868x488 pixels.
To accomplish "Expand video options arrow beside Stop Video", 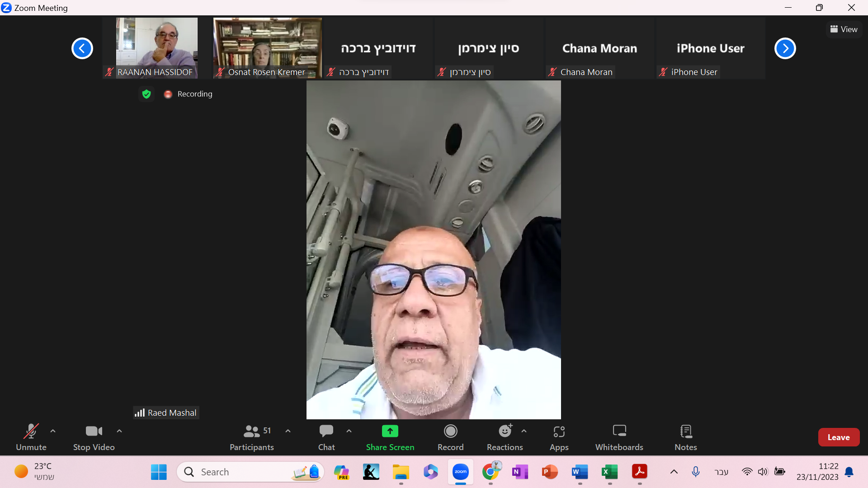I will (119, 431).
